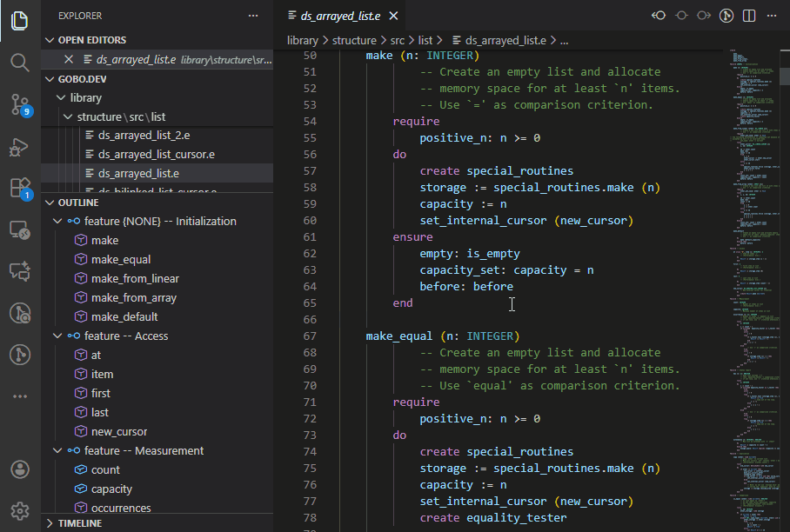Click the minimap code overview
The width and height of the screenshot is (790, 532).
[749, 261]
